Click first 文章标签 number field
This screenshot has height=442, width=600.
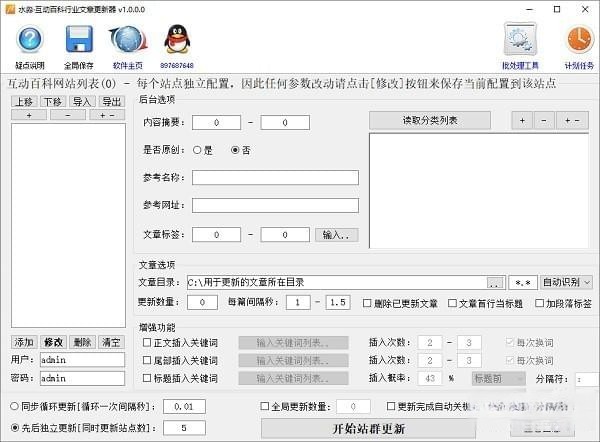tap(217, 235)
